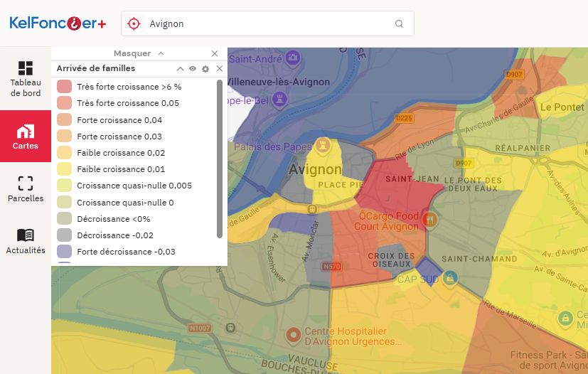Click the legend panel scrollbar
The image size is (588, 374).
(220, 158)
